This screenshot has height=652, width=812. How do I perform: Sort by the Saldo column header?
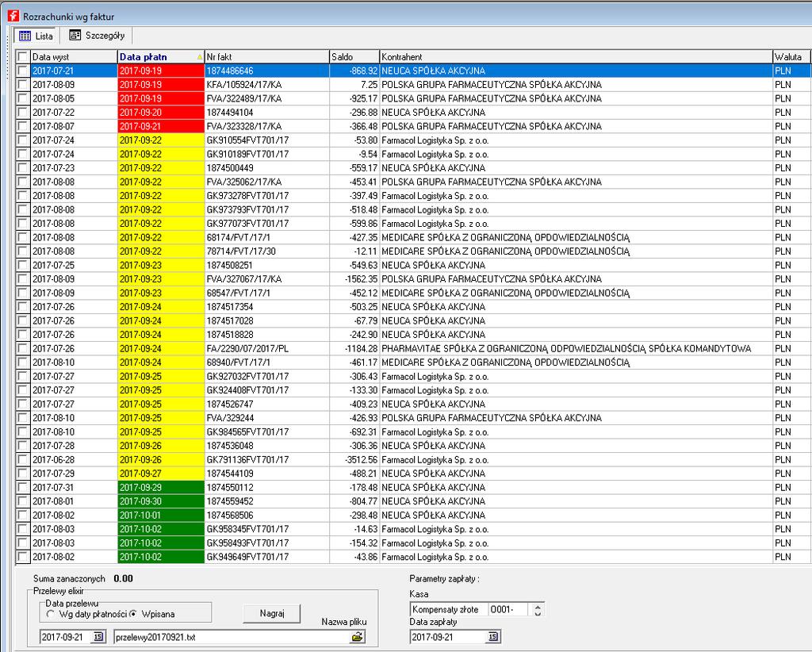(354, 57)
